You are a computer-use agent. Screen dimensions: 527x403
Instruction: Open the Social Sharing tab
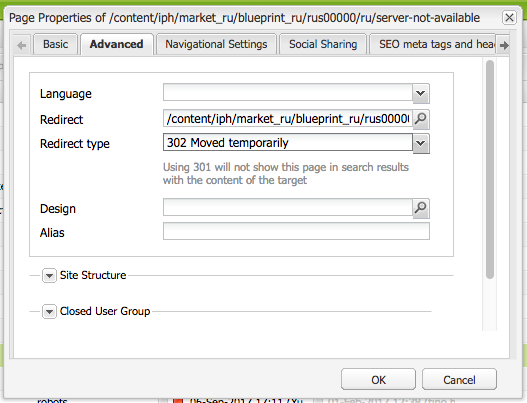point(323,44)
